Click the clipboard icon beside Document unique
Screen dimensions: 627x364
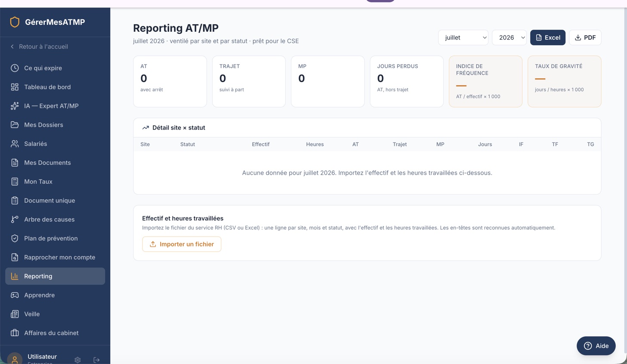tap(15, 201)
